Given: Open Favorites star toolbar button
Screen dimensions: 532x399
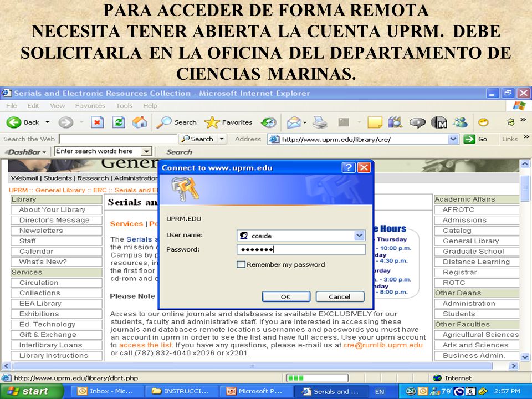Looking at the screenshot, I should (228, 122).
